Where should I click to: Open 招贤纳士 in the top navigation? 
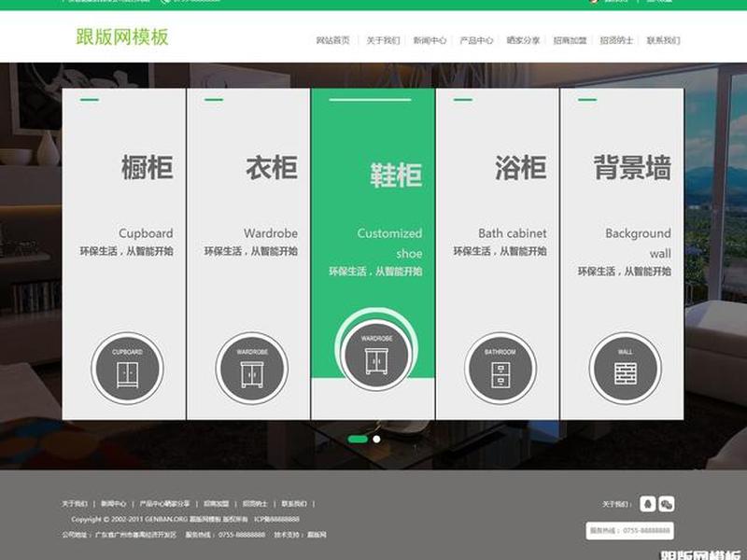[616, 40]
